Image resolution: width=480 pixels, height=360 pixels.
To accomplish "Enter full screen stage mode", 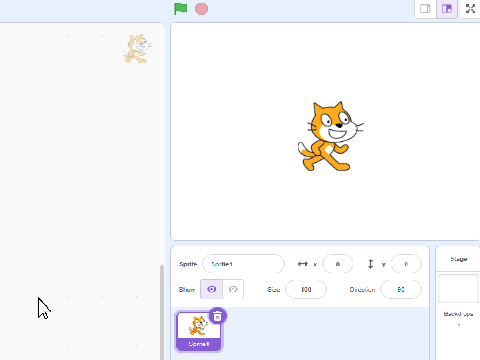I will 470,9.
